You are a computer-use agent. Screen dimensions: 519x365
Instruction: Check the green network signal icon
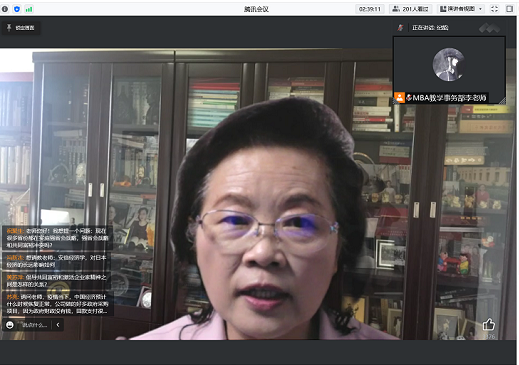(29, 9)
